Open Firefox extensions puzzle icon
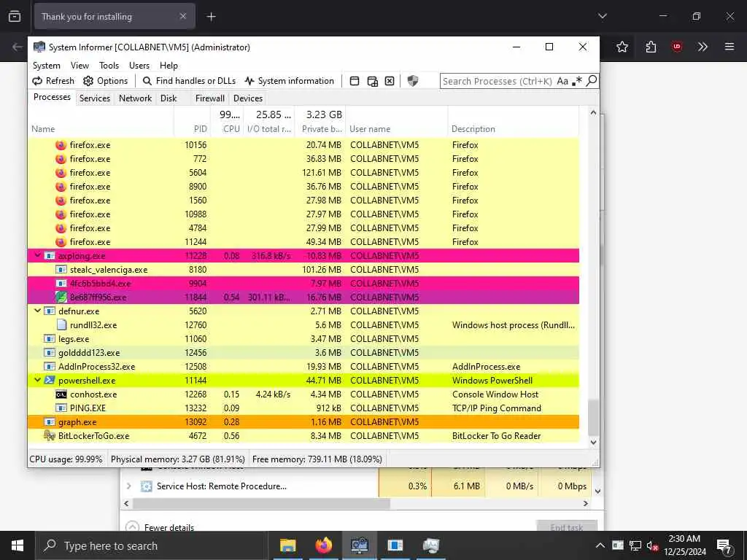Viewport: 747px width, 560px height. pos(651,47)
